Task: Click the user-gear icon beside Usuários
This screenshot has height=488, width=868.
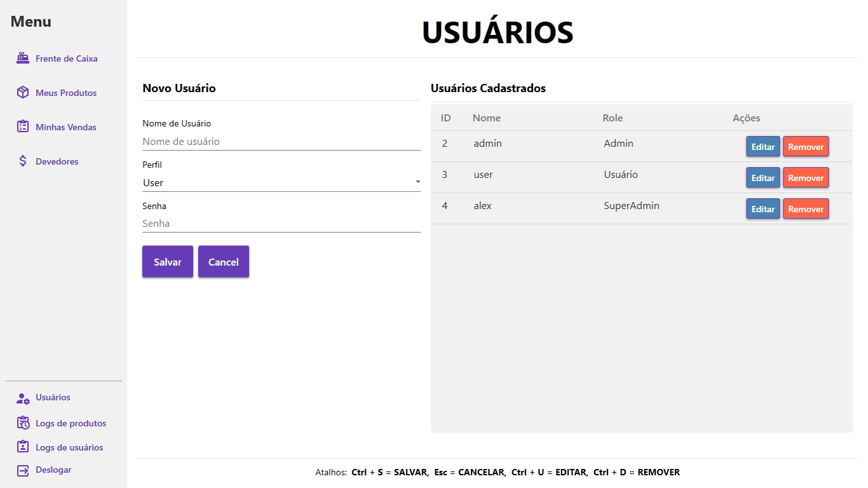Action: (x=23, y=398)
